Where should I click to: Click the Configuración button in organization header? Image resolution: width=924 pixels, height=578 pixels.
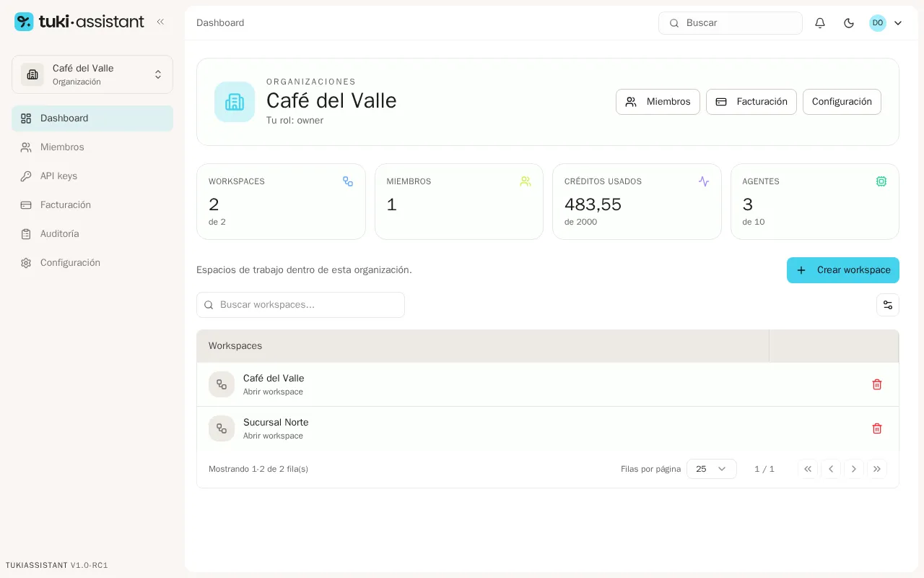[x=842, y=102]
